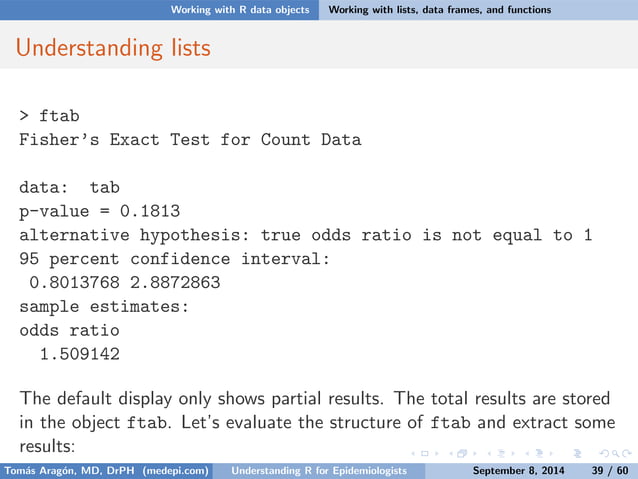Click the 39 / 60 page counter

pos(610,471)
